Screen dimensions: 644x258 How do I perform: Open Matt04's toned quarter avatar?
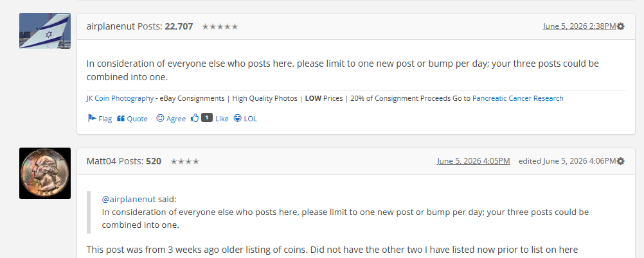click(x=45, y=173)
